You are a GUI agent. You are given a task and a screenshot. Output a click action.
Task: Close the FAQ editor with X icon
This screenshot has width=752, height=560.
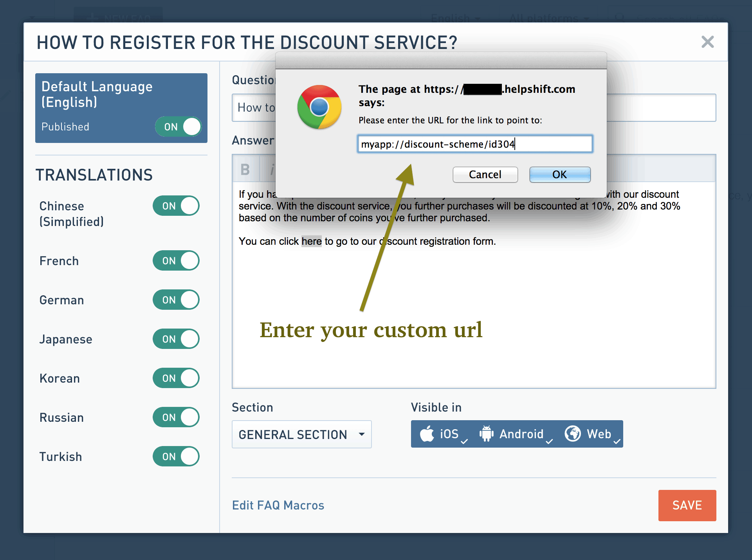pos(707,42)
